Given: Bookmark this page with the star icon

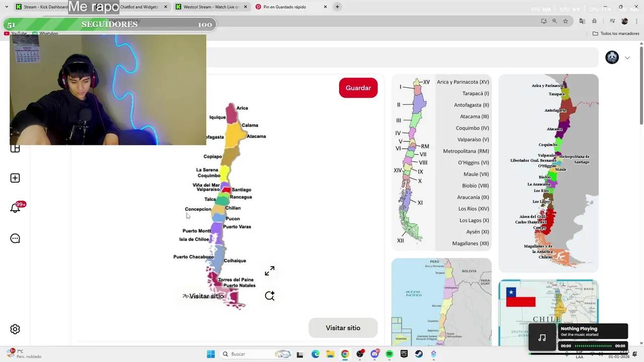Looking at the screenshot, I should point(566,21).
